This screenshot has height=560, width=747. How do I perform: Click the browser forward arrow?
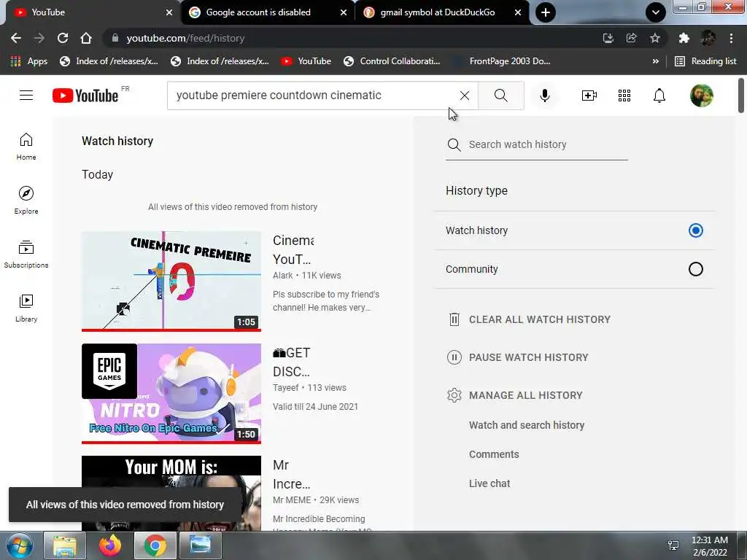(x=39, y=38)
